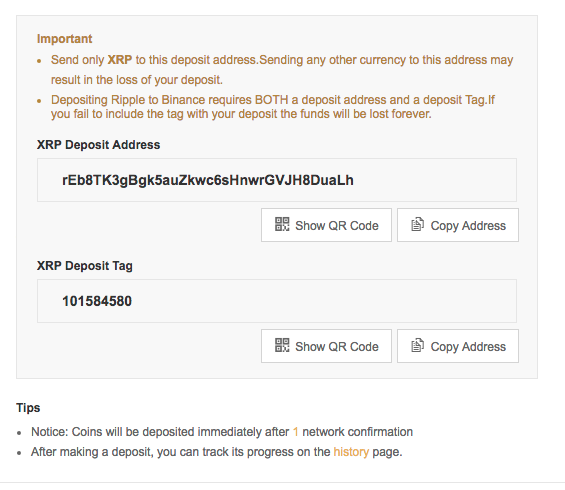Screen dimensions: 565x490
Task: Click QR icon beside the deposit address
Action: click(282, 224)
